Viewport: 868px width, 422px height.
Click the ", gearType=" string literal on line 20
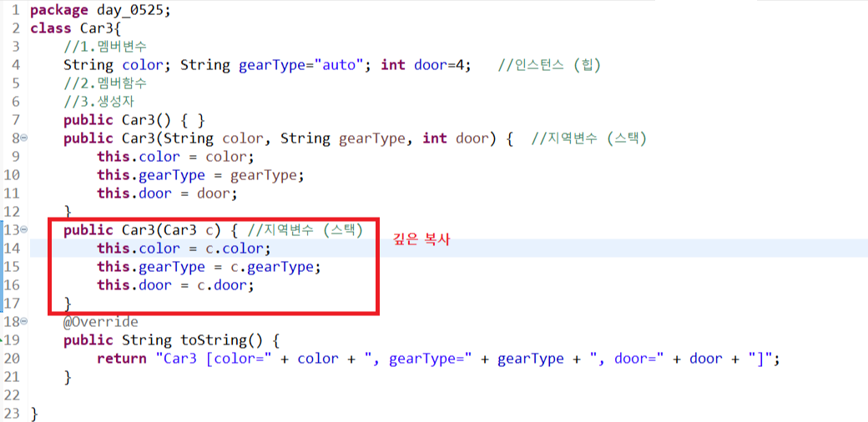click(416, 359)
